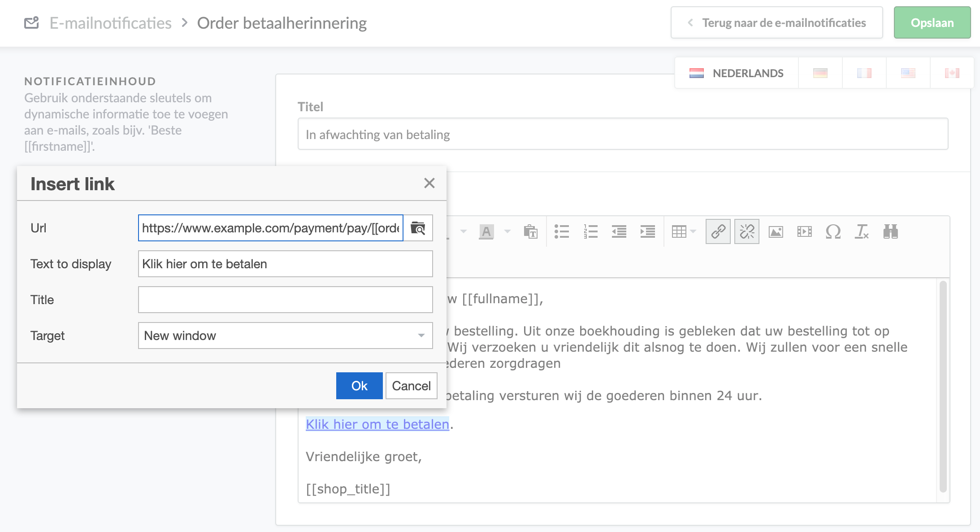980x532 pixels.
Task: Open the special character Omega tool
Action: (x=833, y=231)
